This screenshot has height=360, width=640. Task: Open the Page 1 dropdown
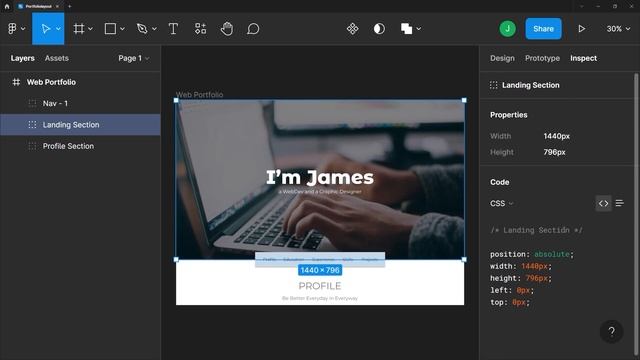(x=133, y=58)
